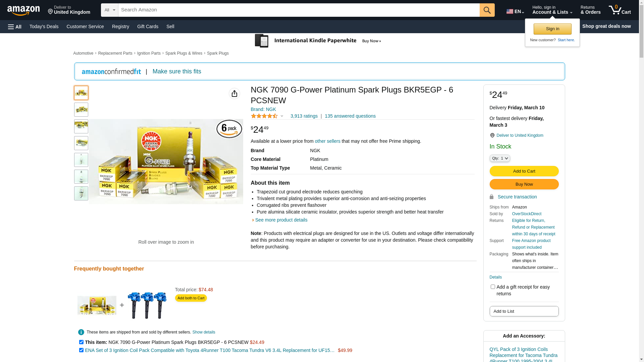Viewport: 644px width, 362px height.
Task: Open the cart icon
Action: [x=620, y=10]
